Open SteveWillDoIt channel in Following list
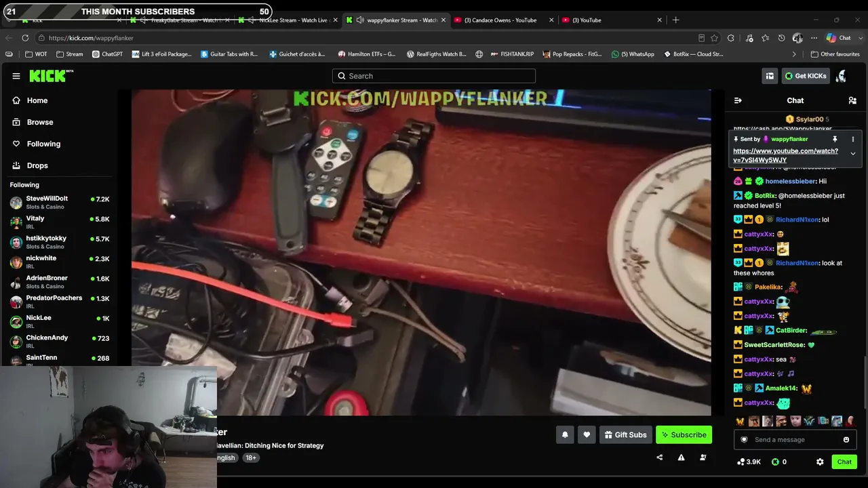 tap(60, 203)
